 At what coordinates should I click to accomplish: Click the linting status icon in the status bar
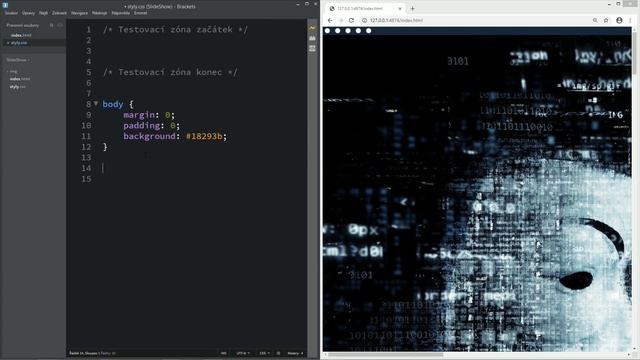click(278, 353)
